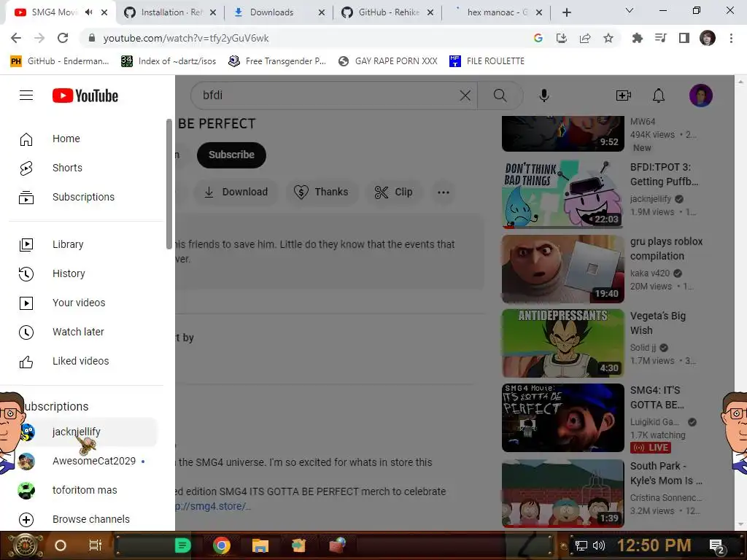Viewport: 747px width, 560px height.
Task: Open the tab search chevron
Action: [630, 10]
